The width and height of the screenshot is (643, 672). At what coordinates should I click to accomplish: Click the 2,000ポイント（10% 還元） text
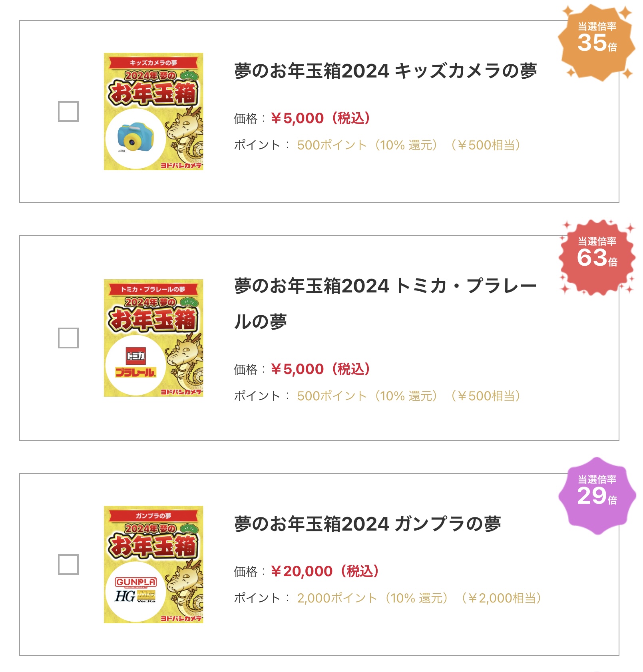372,598
